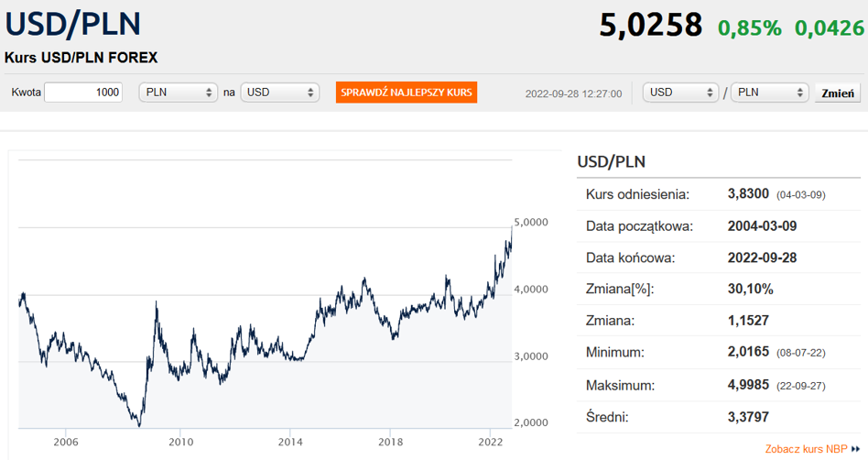This screenshot has width=868, height=460.
Task: Click the timestamp 2022-09-28 12:27:00
Action: 573,93
